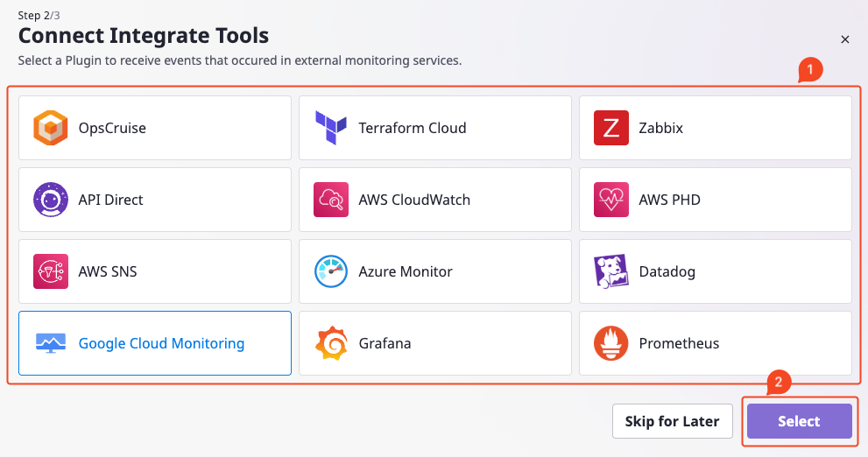
Task: Select the Google Cloud Monitoring label
Action: [162, 343]
